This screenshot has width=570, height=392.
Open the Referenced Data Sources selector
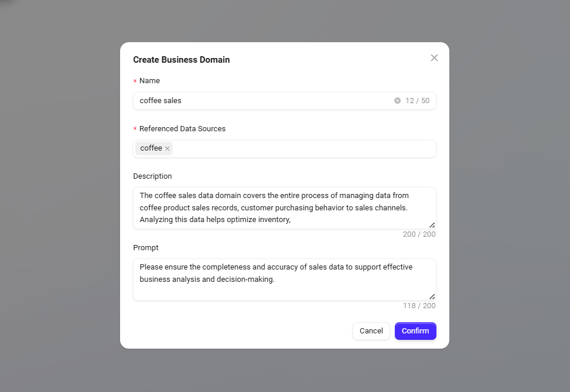click(x=305, y=149)
